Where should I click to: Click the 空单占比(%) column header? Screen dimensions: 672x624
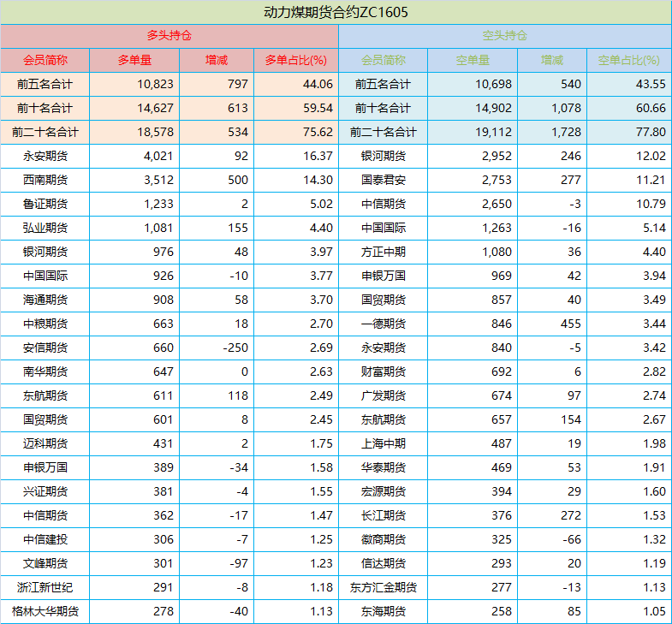[x=628, y=60]
